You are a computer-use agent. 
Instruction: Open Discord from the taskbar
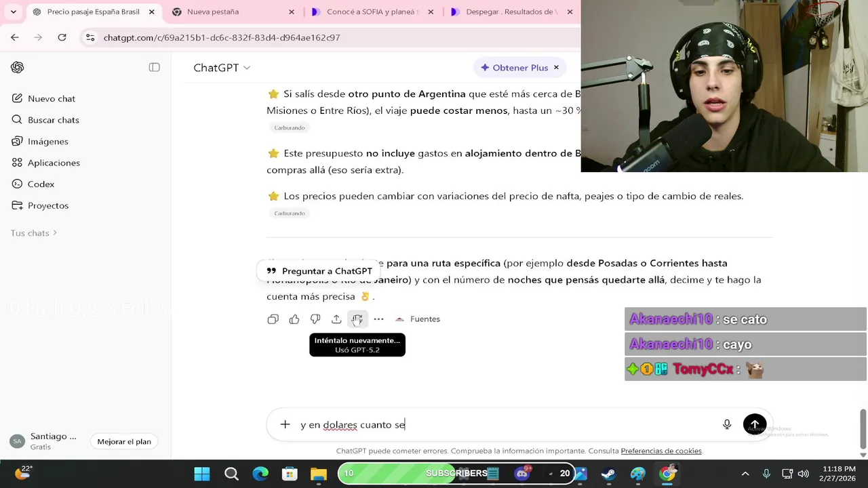(x=523, y=473)
